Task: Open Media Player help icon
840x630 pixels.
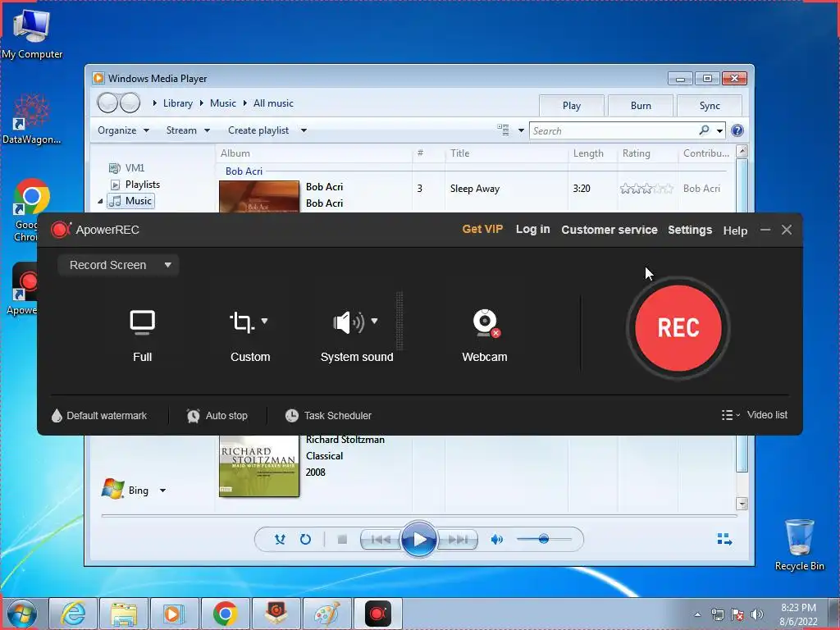Action: pos(737,130)
